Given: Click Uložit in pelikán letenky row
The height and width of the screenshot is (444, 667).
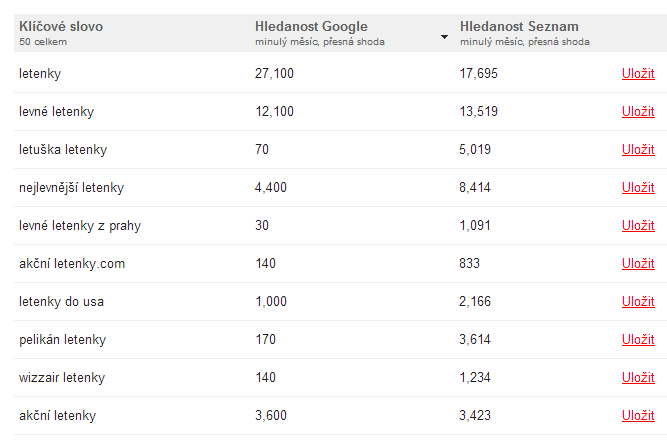Looking at the screenshot, I should pos(638,339).
